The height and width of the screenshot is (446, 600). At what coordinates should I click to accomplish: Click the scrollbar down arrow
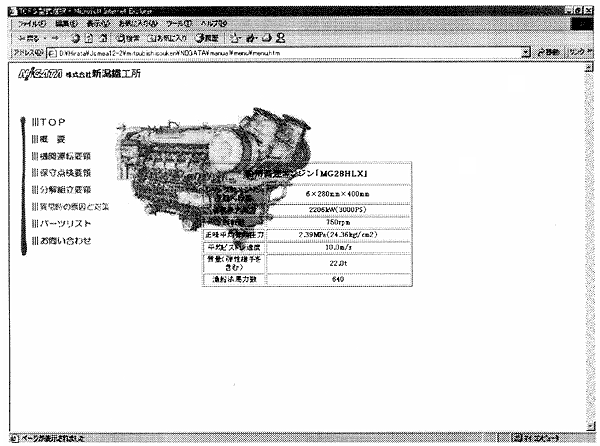pyautogui.click(x=591, y=425)
